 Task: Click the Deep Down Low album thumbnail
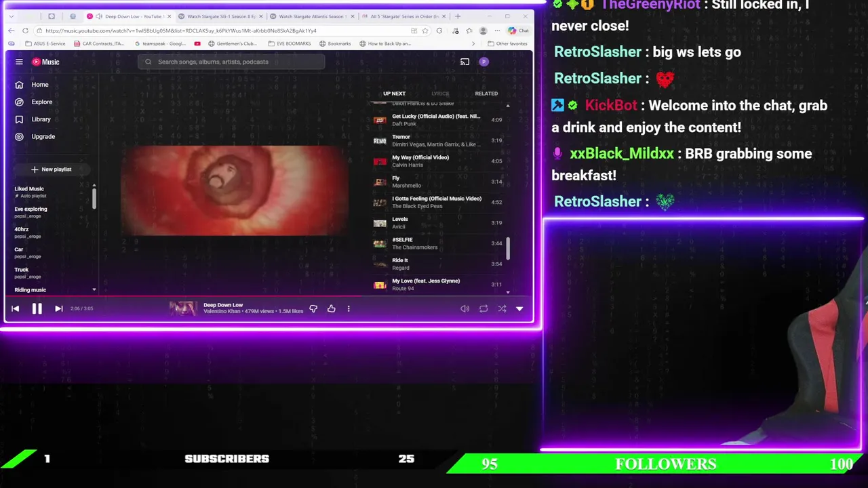tap(183, 308)
